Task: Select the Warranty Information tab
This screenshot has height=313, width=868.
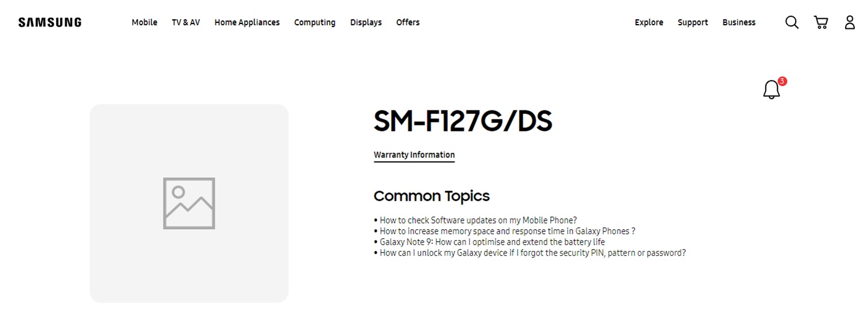Action: (x=414, y=155)
